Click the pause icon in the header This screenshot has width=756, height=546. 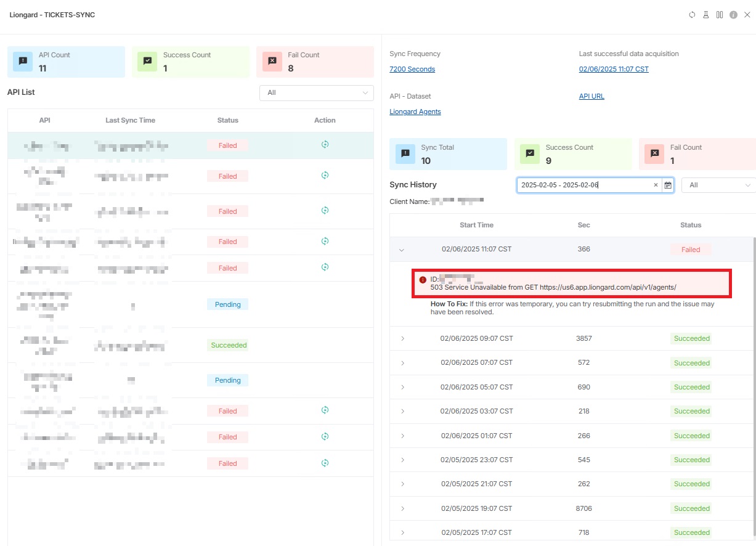pyautogui.click(x=720, y=15)
